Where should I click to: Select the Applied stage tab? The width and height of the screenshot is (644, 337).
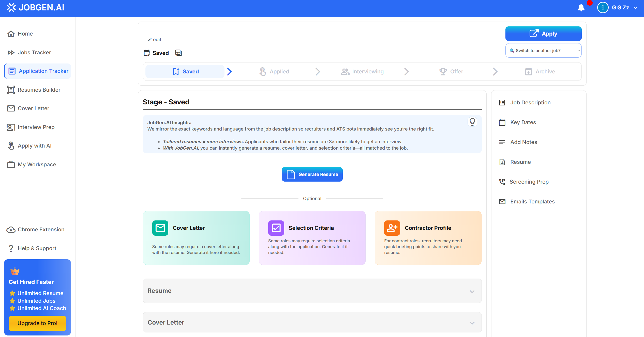click(274, 72)
